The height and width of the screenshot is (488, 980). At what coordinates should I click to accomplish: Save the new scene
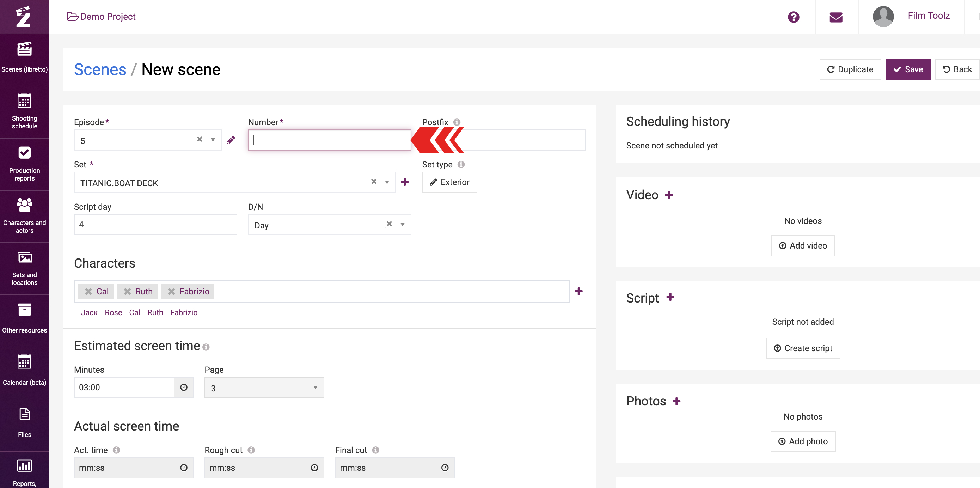coord(908,69)
